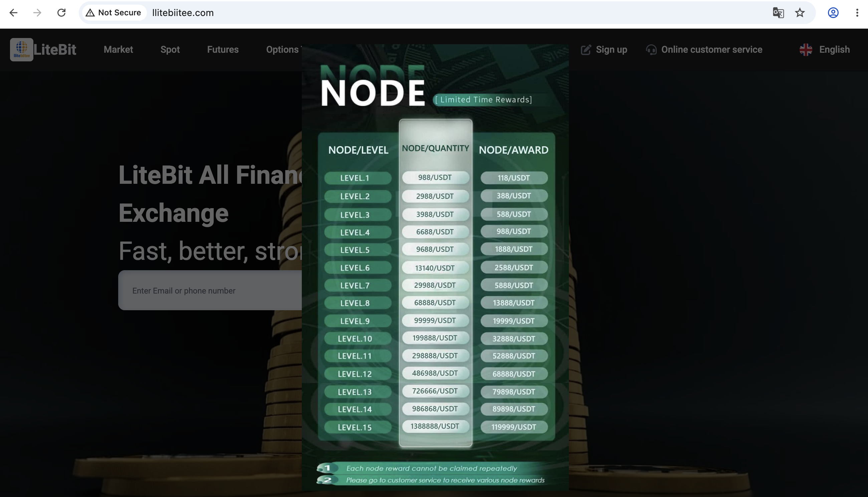Click the UK flag language icon

[806, 50]
